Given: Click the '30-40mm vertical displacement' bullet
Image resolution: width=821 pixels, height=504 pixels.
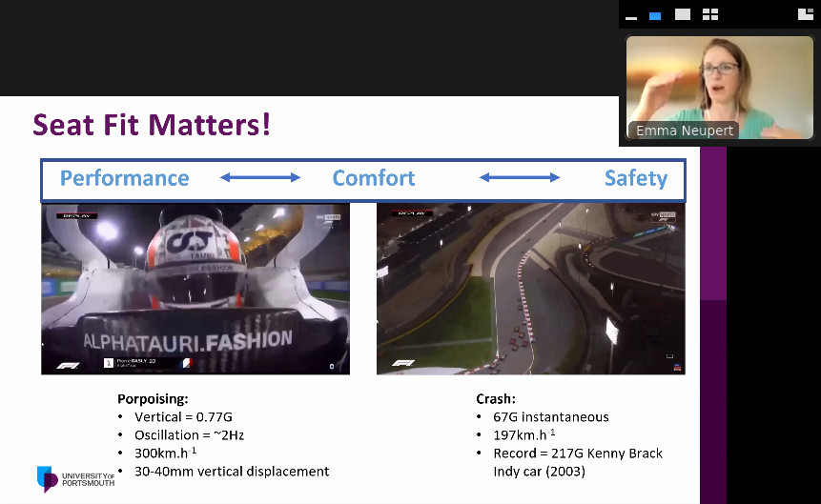Looking at the screenshot, I should pos(232,472).
